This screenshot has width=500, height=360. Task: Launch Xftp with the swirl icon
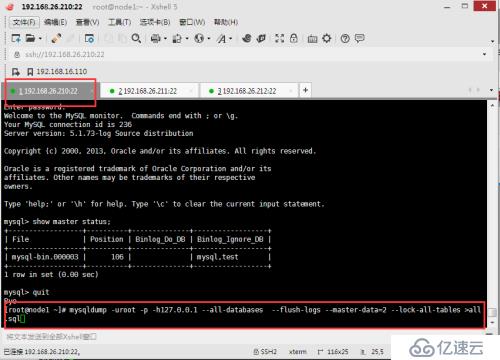pyautogui.click(x=247, y=38)
